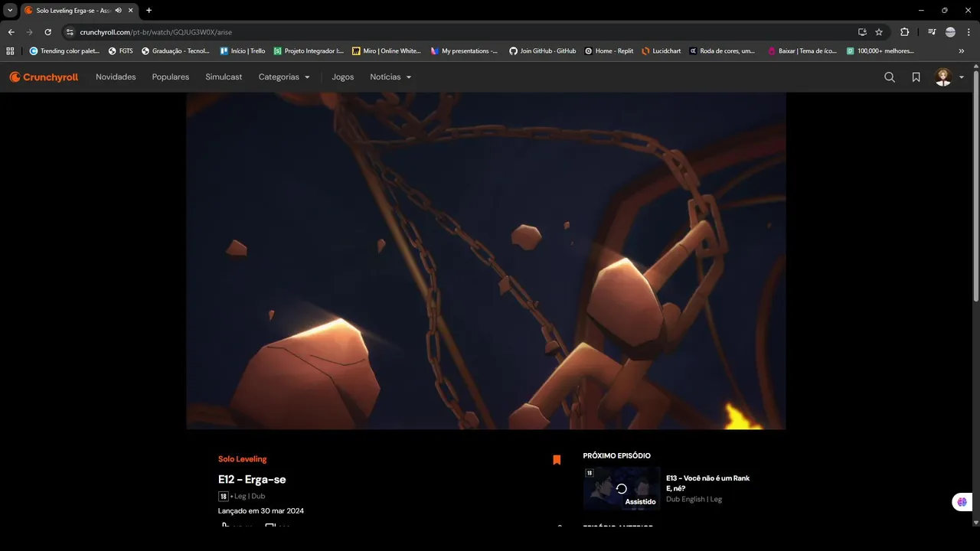The width and height of the screenshot is (980, 551).
Task: Open the tab search chevron
Action: [10, 11]
